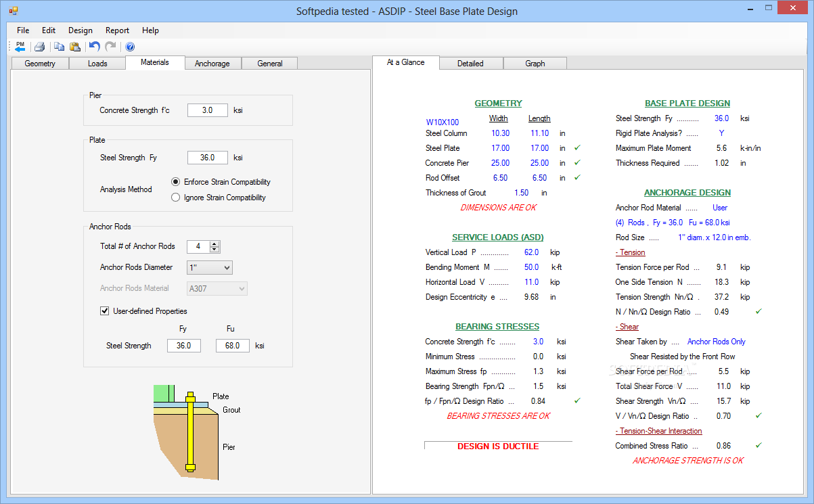Click the Concrete Strength f'c input field
814x504 pixels.
coord(208,110)
